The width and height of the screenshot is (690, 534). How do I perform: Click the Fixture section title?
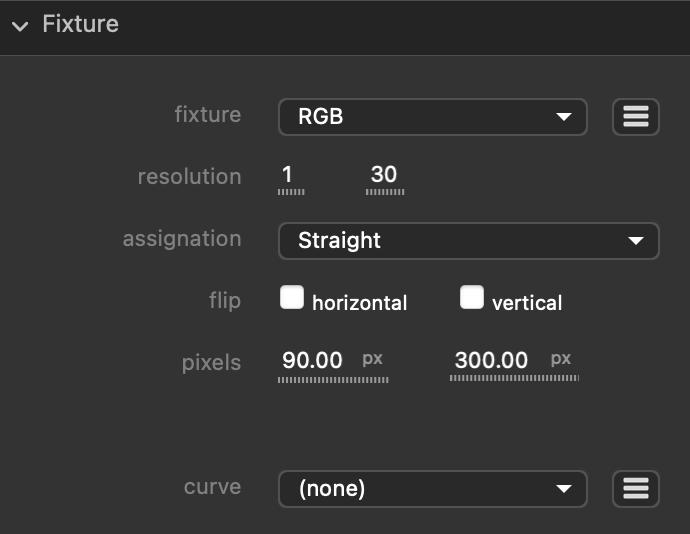[80, 24]
